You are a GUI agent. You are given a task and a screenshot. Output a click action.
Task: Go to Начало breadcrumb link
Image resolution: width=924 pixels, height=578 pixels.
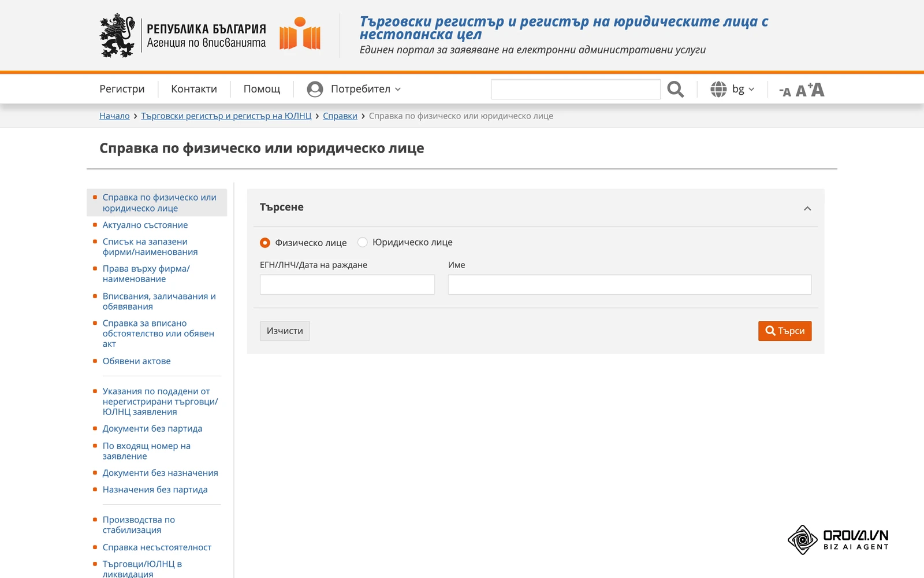114,116
